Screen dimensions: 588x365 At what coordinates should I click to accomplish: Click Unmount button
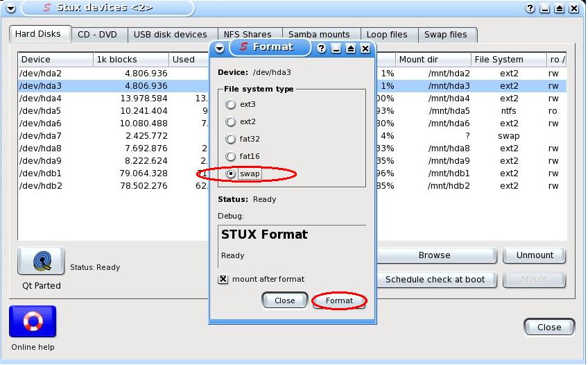[535, 255]
